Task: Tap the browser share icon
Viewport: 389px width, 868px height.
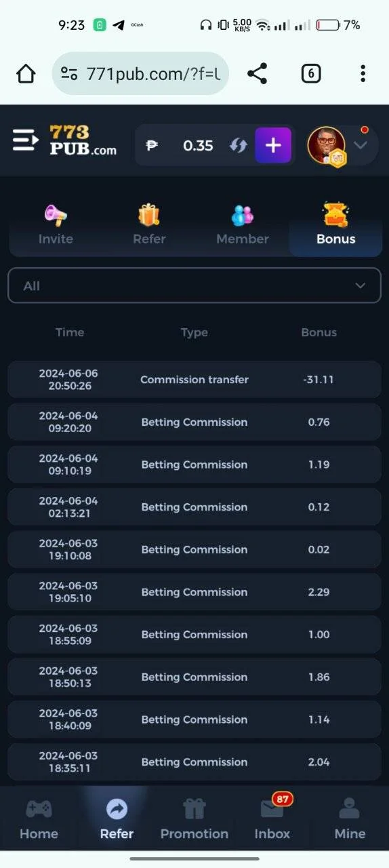Action: 257,73
